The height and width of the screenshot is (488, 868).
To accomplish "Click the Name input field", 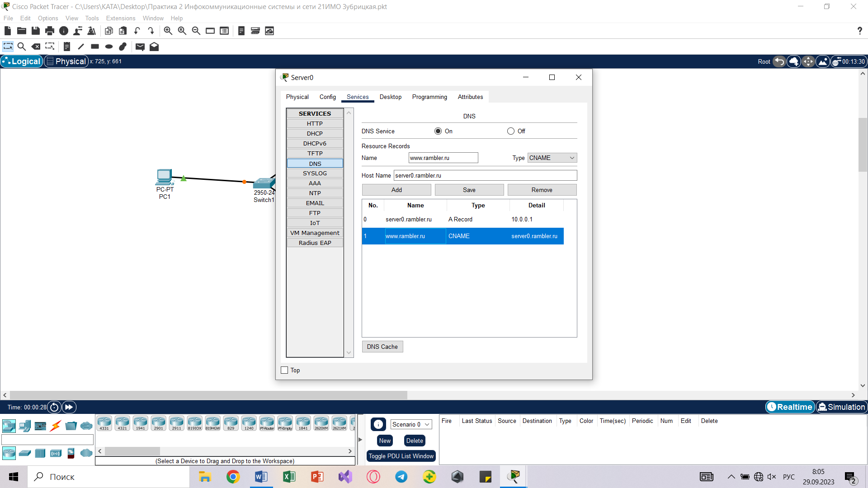I will 443,158.
